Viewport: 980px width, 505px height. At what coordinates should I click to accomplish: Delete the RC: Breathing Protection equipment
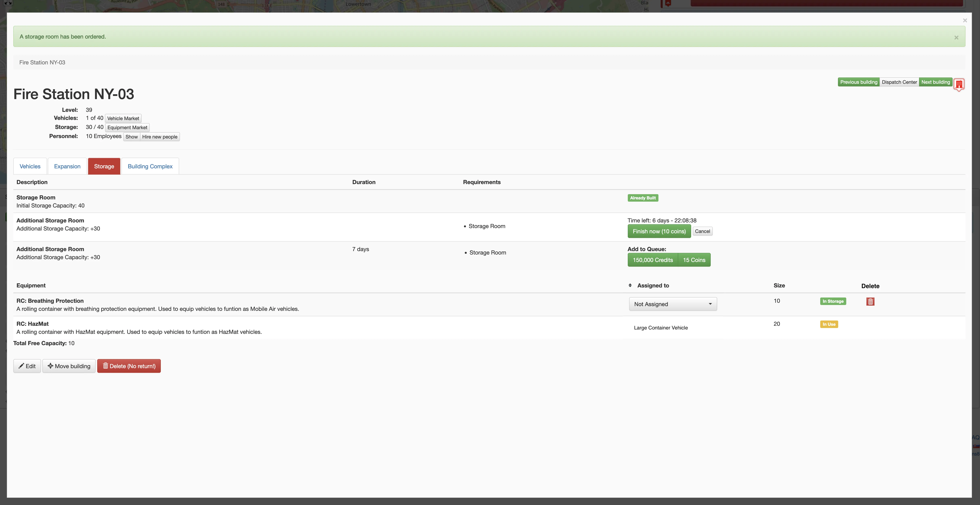(x=870, y=301)
